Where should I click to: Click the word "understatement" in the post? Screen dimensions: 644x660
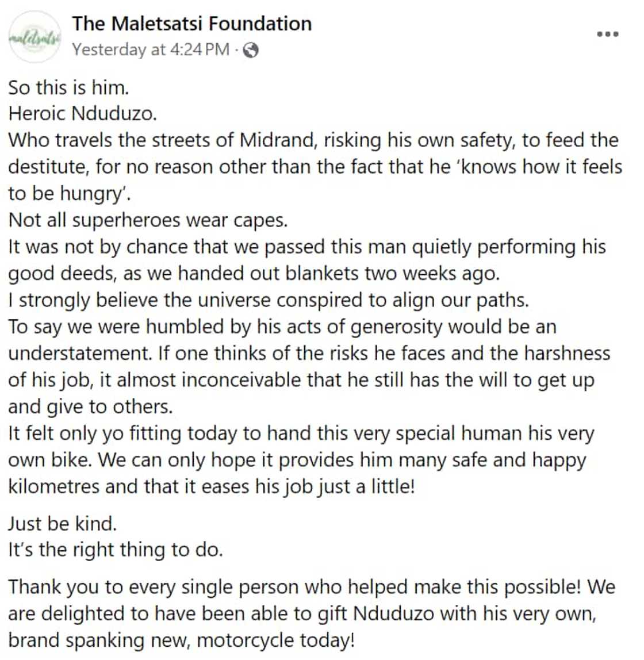pos(79,353)
